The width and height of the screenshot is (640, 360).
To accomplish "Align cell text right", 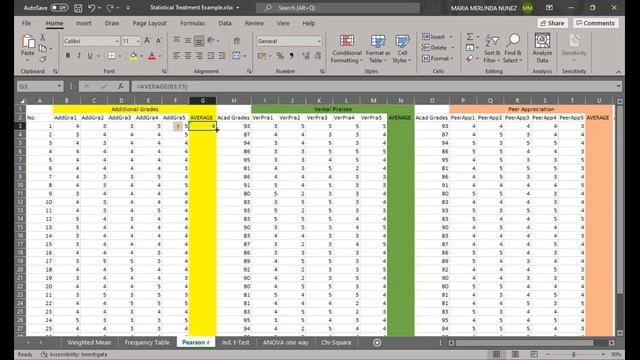I will pos(199,56).
